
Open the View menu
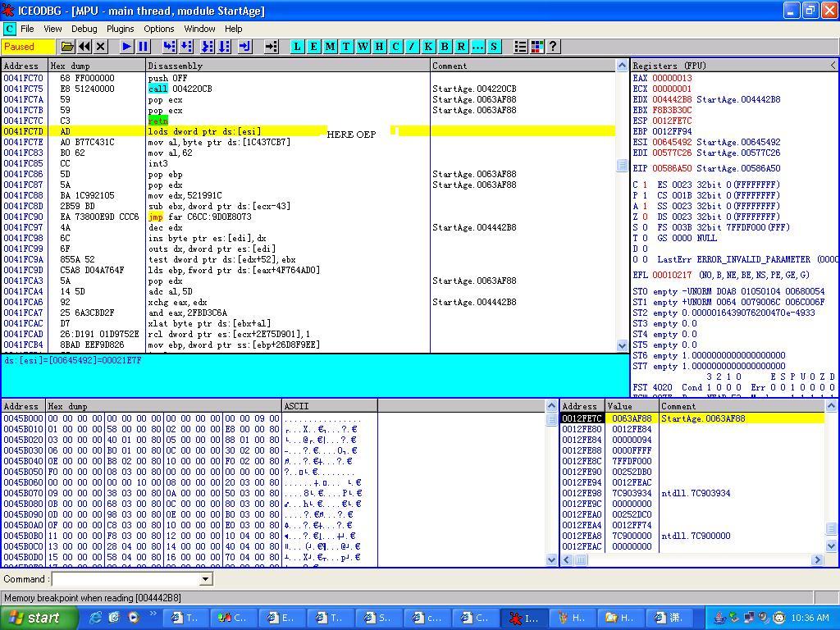[x=52, y=29]
